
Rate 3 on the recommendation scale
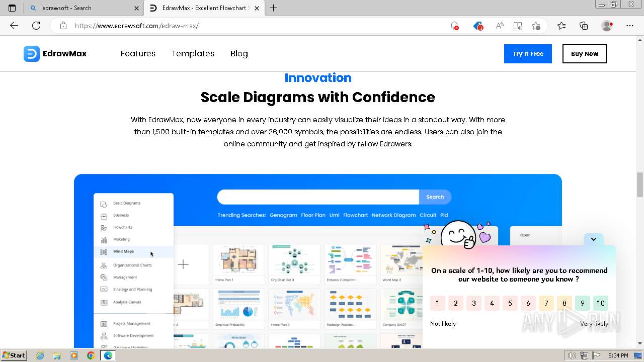474,303
